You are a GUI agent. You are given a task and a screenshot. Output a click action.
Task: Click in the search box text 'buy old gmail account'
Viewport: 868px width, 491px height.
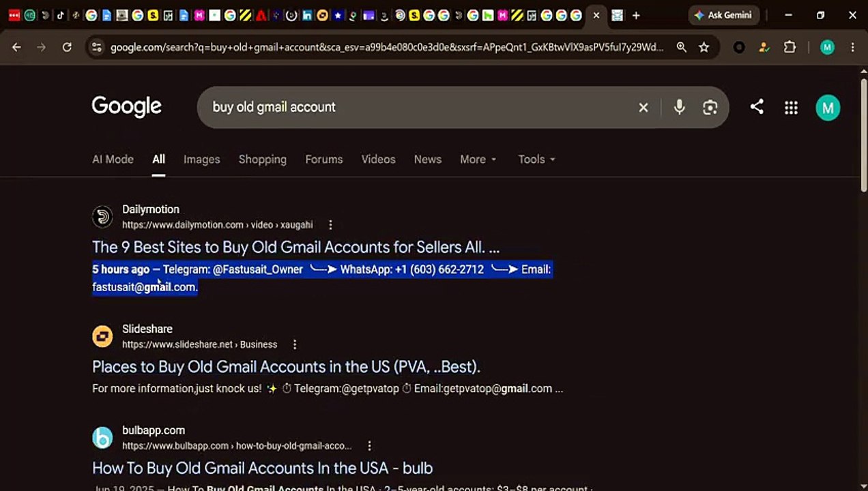[274, 107]
